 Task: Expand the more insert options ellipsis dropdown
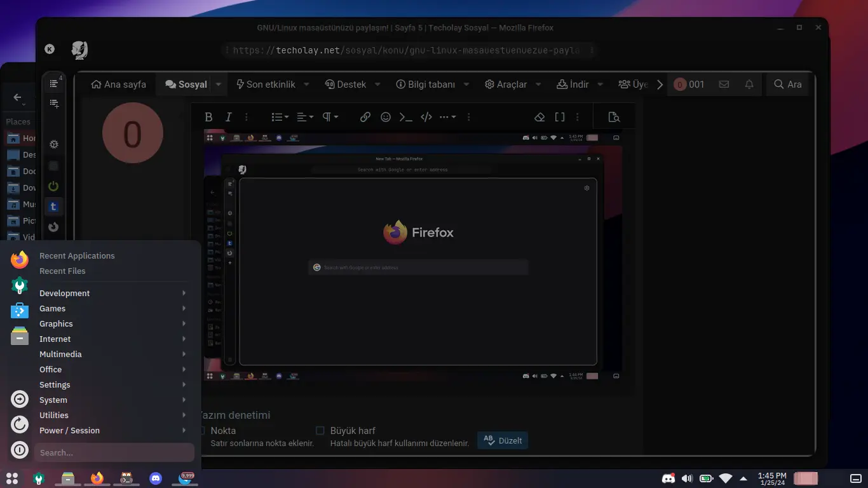click(x=448, y=117)
